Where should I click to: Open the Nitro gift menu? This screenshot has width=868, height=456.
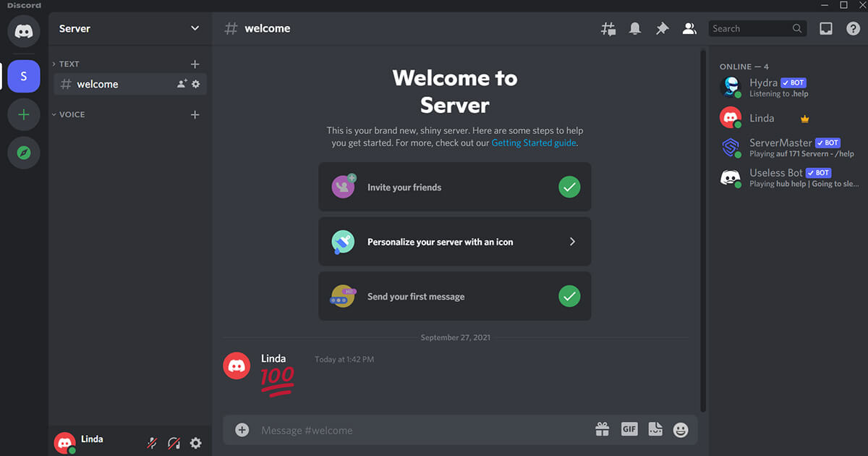tap(602, 429)
